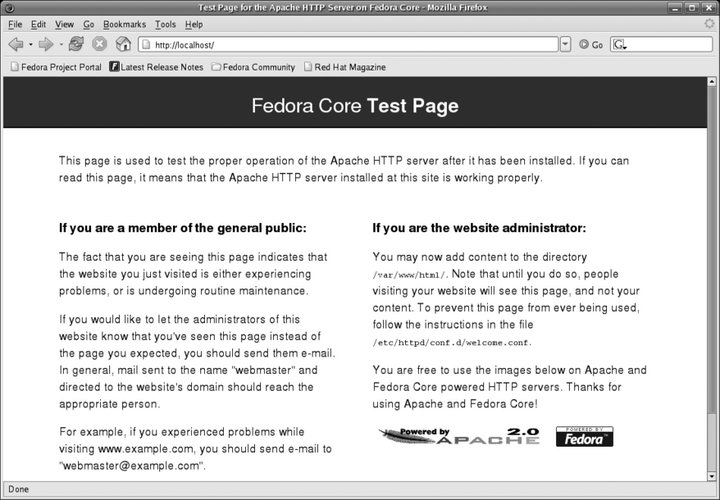
Task: Click the Go button beside address bar
Action: pyautogui.click(x=591, y=45)
